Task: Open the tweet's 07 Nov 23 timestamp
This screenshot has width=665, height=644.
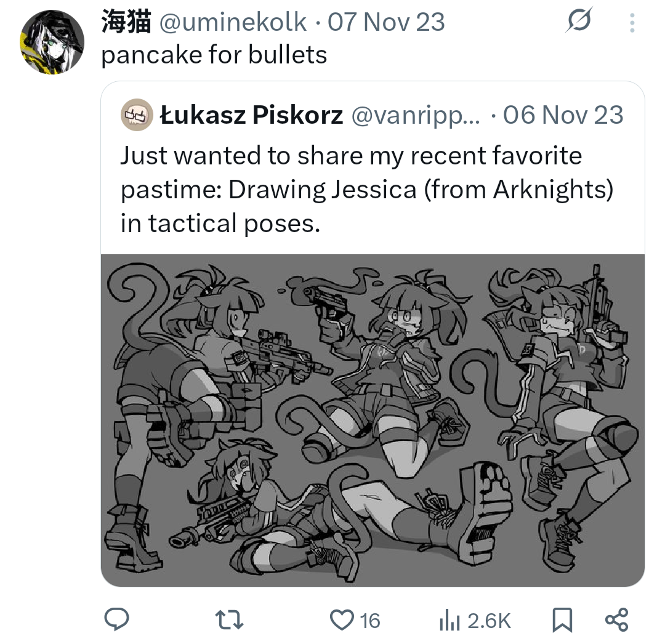Action: pyautogui.click(x=386, y=23)
